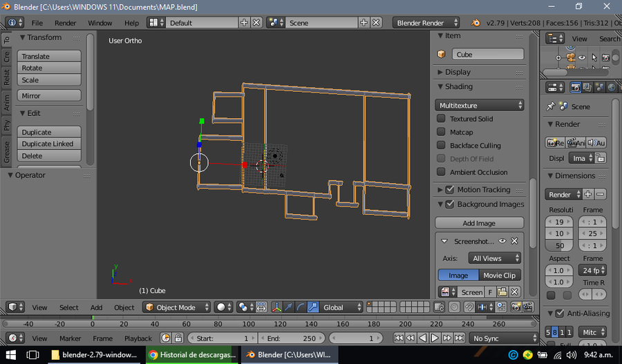Open the Help menu
Screen dimensions: 622x364
132,23
